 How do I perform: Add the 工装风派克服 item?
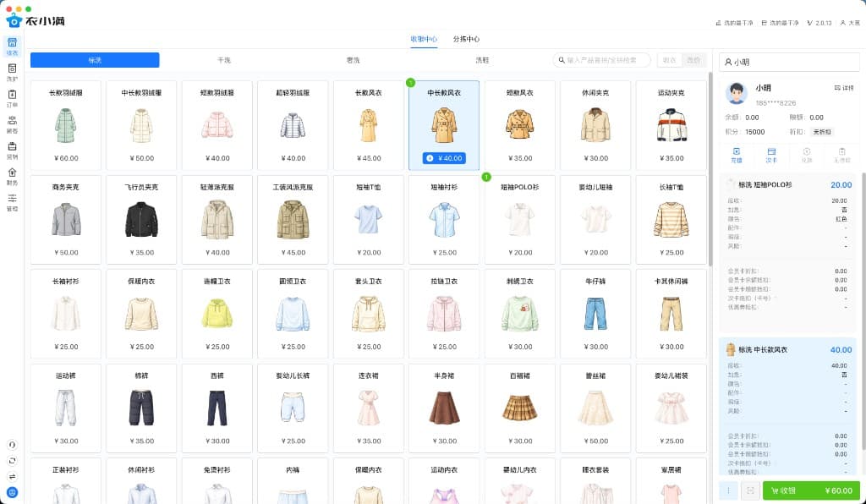[293, 220]
